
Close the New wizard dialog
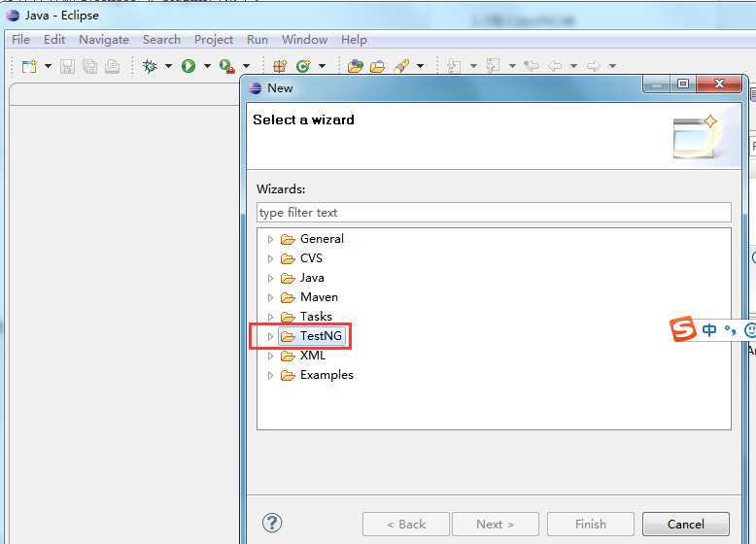719,84
